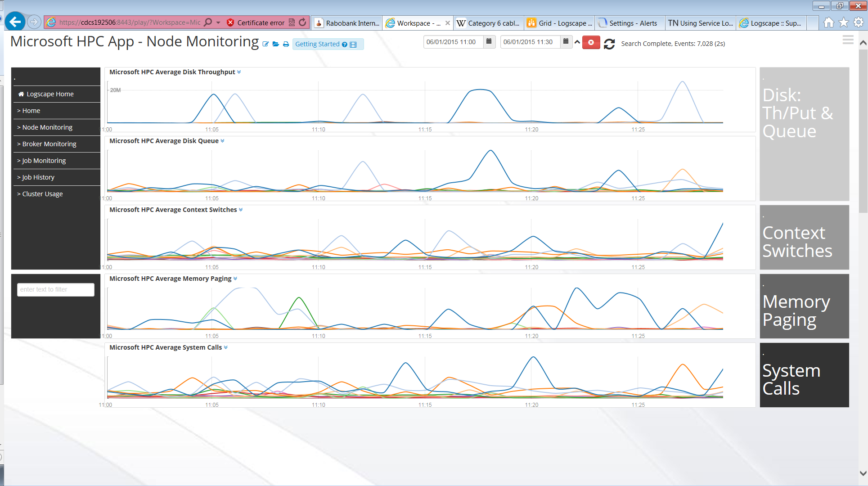Click the print workspace icon
Screen dimensions: 868x486
click(x=286, y=44)
